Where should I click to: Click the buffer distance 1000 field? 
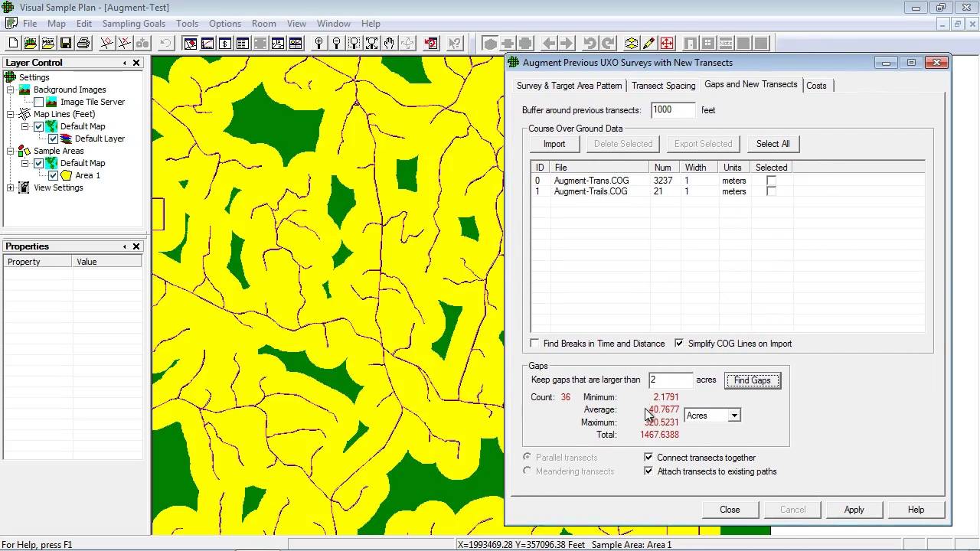(x=673, y=110)
